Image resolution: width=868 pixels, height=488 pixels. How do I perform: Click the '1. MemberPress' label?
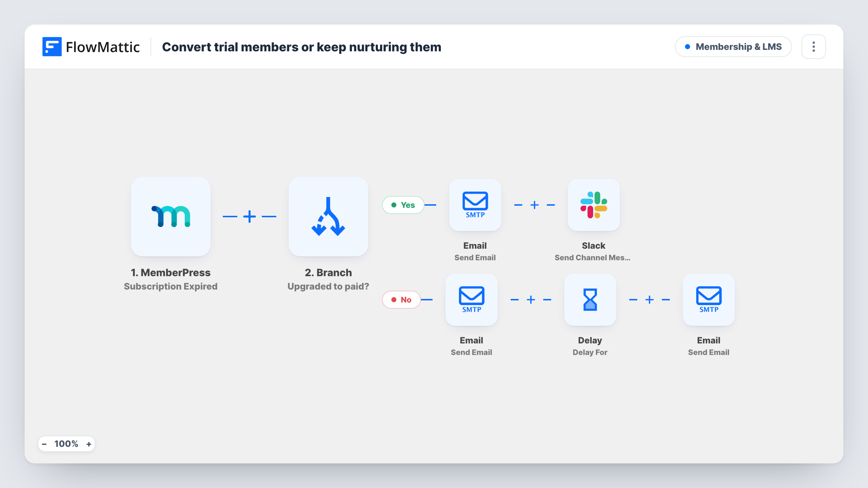tap(171, 273)
